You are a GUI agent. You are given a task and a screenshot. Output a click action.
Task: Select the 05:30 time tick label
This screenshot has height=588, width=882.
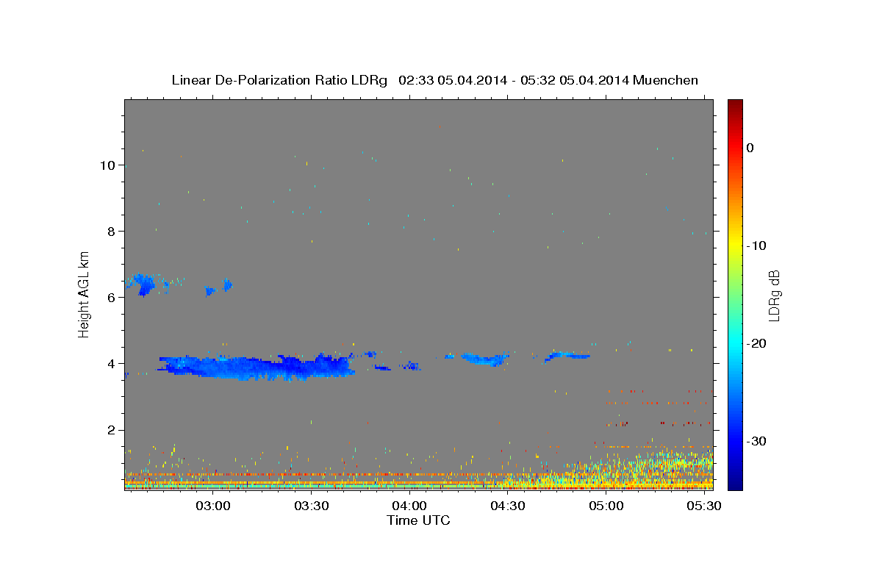[703, 506]
